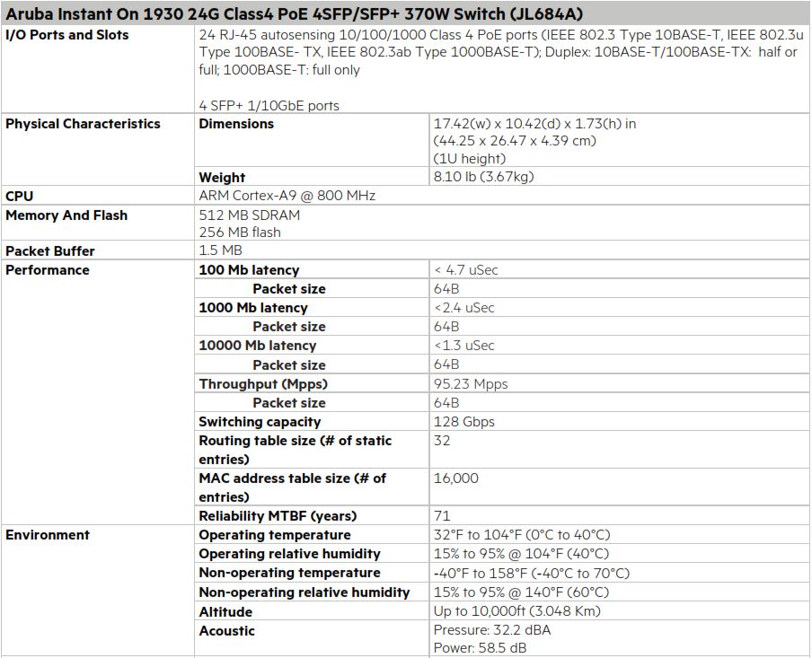Image resolution: width=812 pixels, height=658 pixels.
Task: Click the "Performance" section label
Action: [x=47, y=269]
